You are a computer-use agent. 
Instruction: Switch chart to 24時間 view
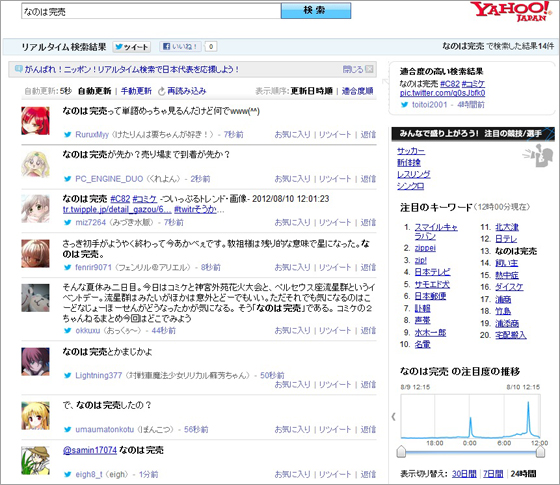pos(524,474)
